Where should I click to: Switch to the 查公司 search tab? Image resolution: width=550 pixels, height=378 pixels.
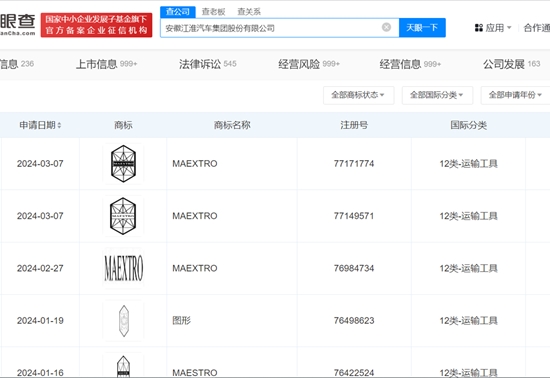coord(178,12)
